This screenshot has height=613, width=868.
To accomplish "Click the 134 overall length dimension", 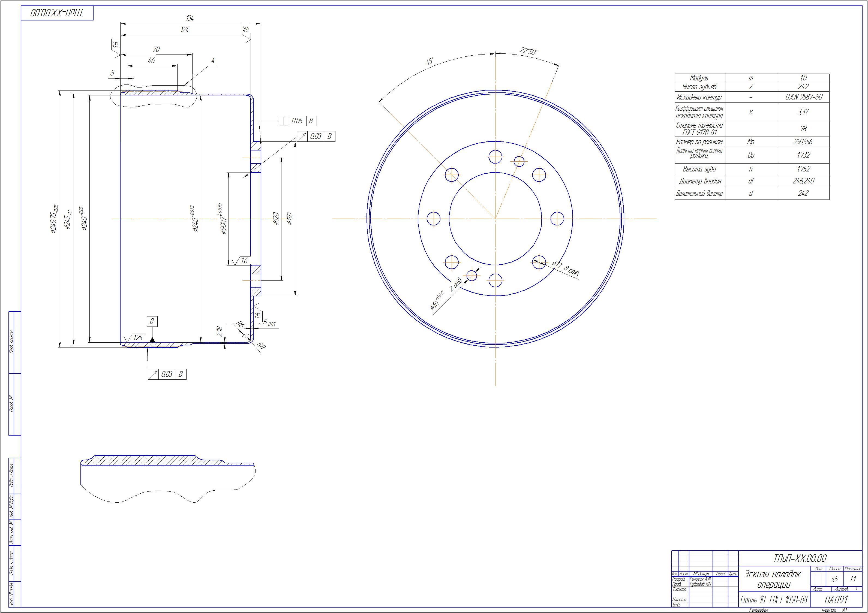I will pyautogui.click(x=190, y=18).
